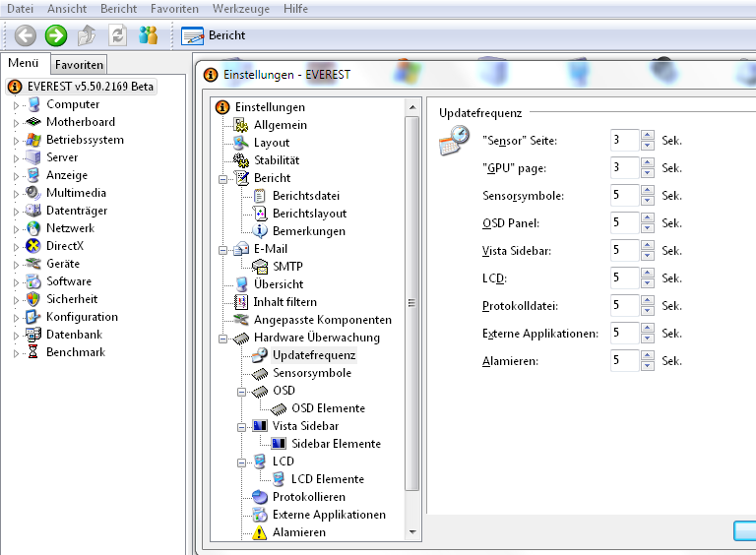This screenshot has width=756, height=555.
Task: Click the green Forward arrow icon
Action: (x=56, y=35)
